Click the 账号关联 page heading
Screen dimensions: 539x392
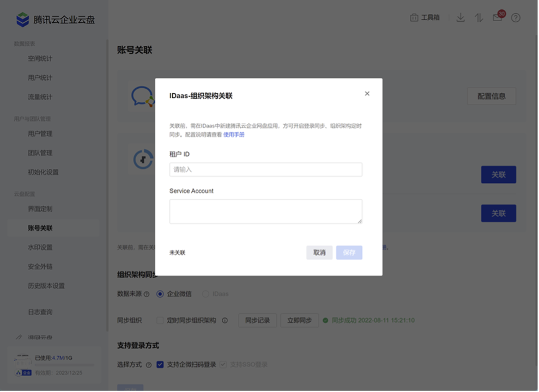point(135,50)
